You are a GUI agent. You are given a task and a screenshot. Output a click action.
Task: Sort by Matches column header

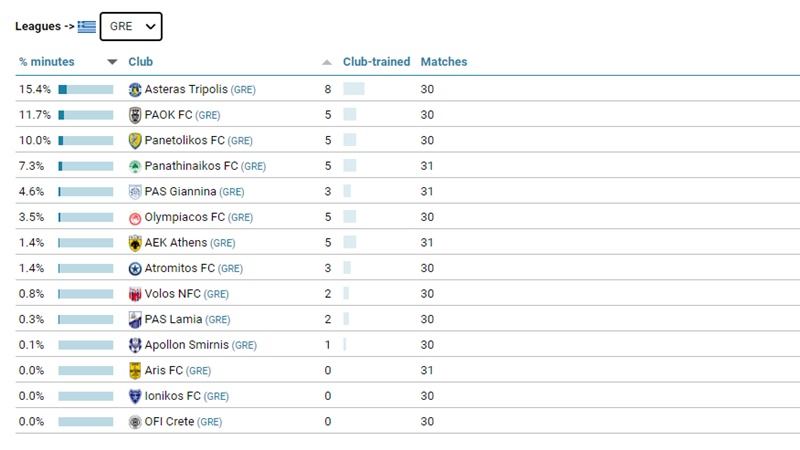click(x=443, y=62)
